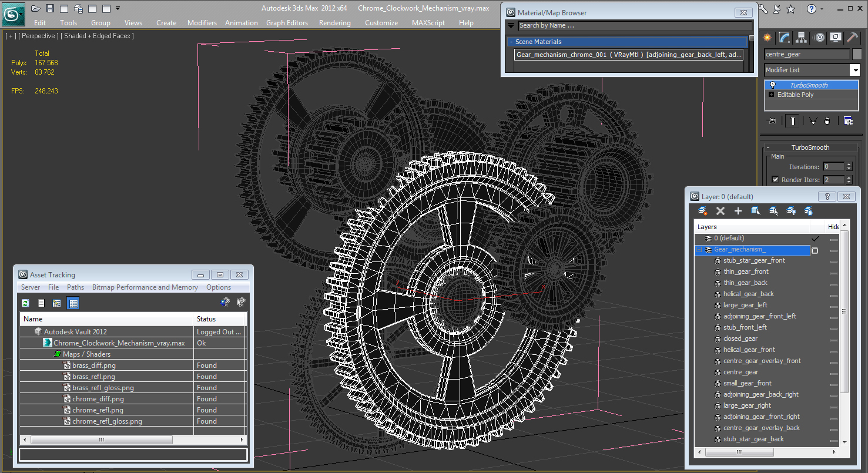Click Freeze/Unfreeze All Layers icon
The image size is (868, 473).
coord(809,211)
